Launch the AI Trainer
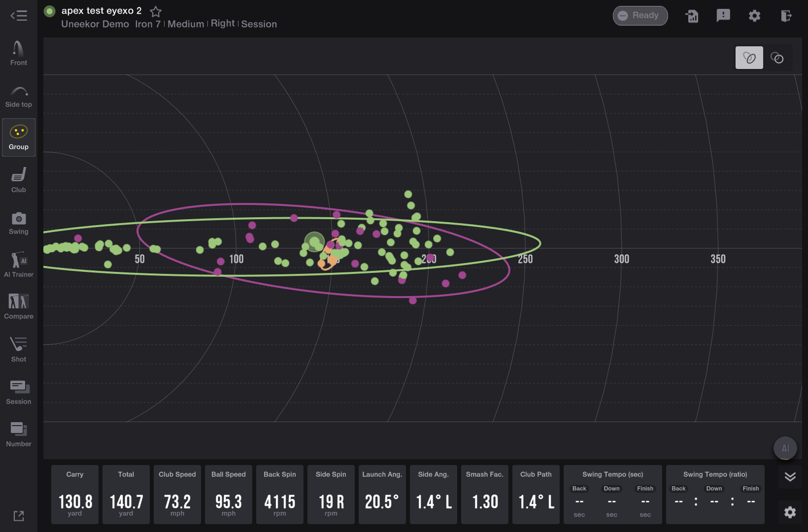The height and width of the screenshot is (532, 808). [x=19, y=265]
